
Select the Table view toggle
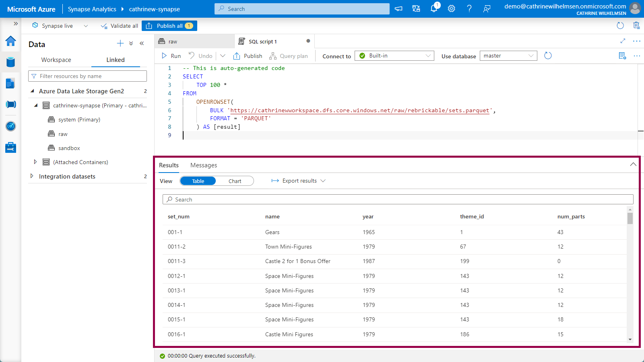click(x=198, y=181)
